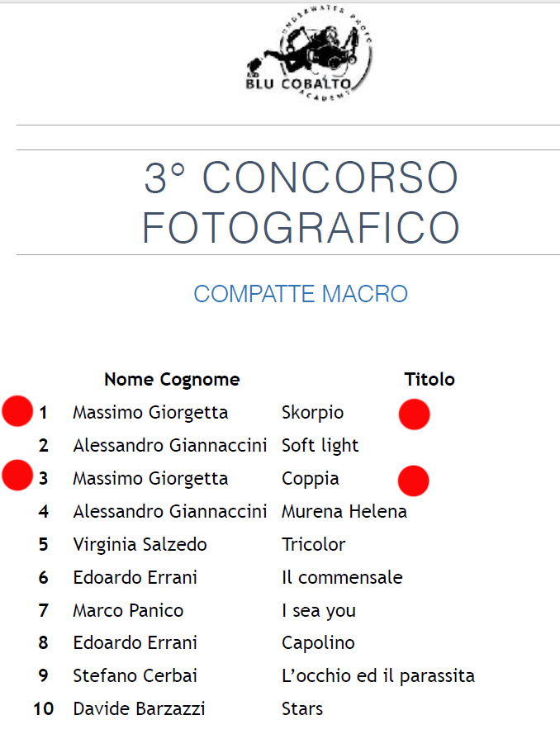Click the name Stefano Cerbai
The image size is (560, 753).
point(135,675)
